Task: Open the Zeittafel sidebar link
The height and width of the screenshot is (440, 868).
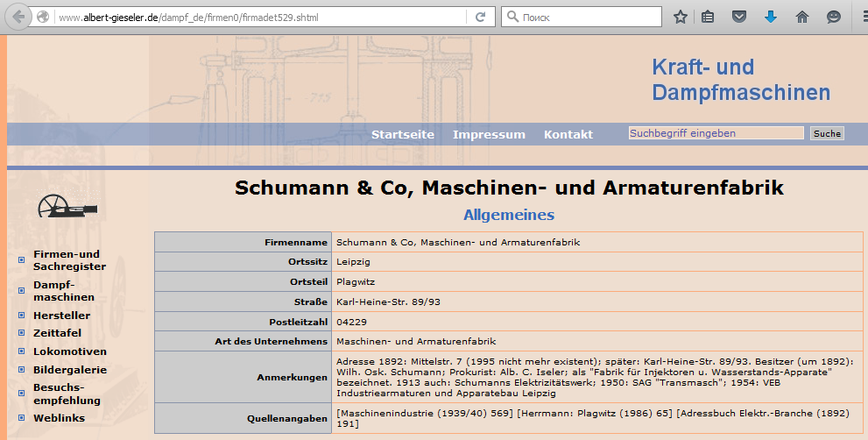Action: point(57,333)
